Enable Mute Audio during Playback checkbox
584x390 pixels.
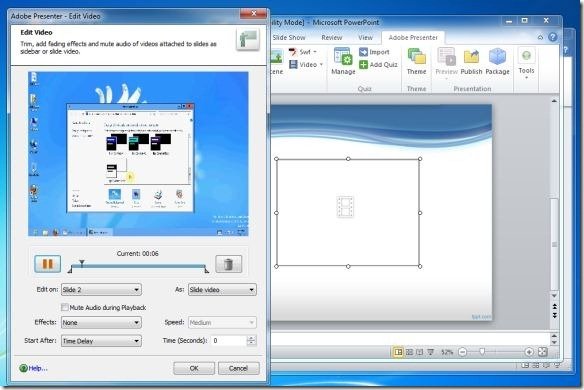click(x=65, y=307)
